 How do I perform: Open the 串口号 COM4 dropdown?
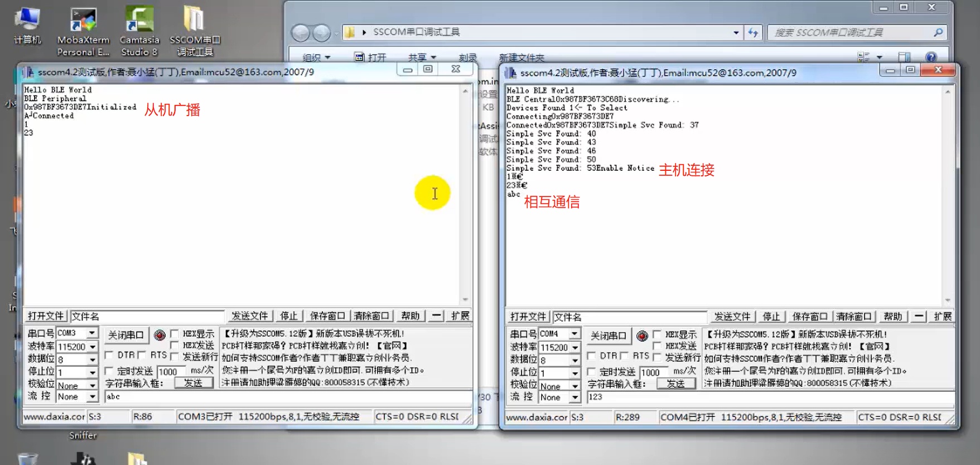pos(575,334)
